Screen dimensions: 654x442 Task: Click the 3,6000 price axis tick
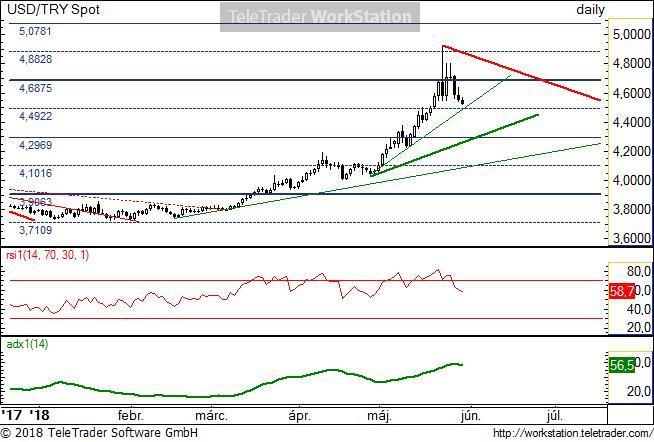click(x=631, y=238)
